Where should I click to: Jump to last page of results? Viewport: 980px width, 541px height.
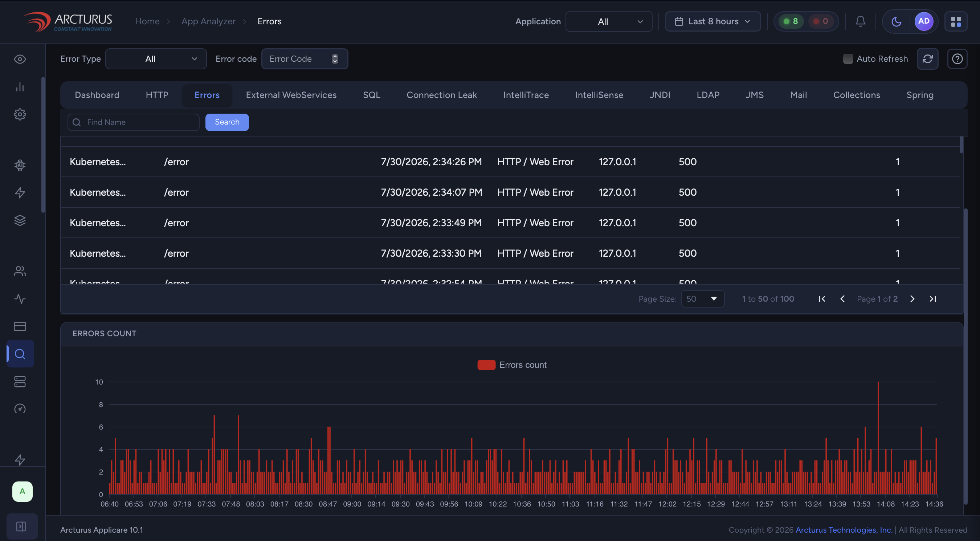point(933,299)
